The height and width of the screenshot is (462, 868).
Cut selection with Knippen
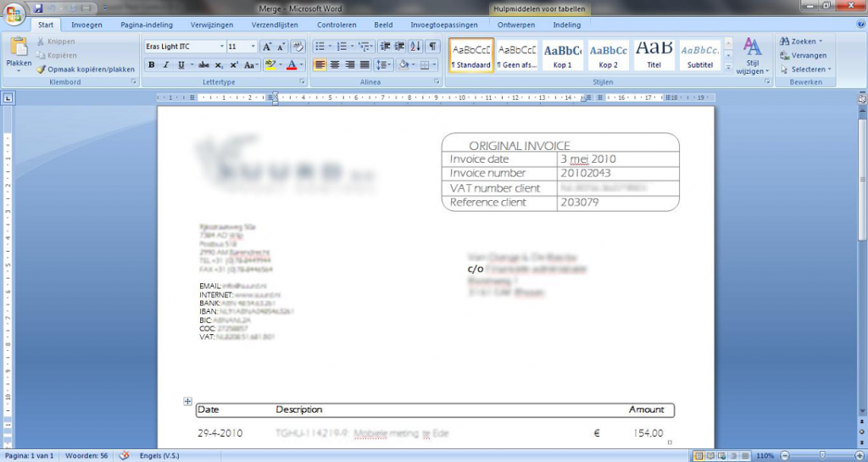[56, 42]
